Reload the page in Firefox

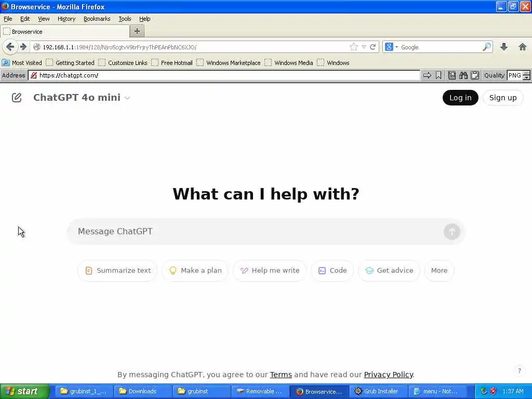pyautogui.click(x=373, y=47)
